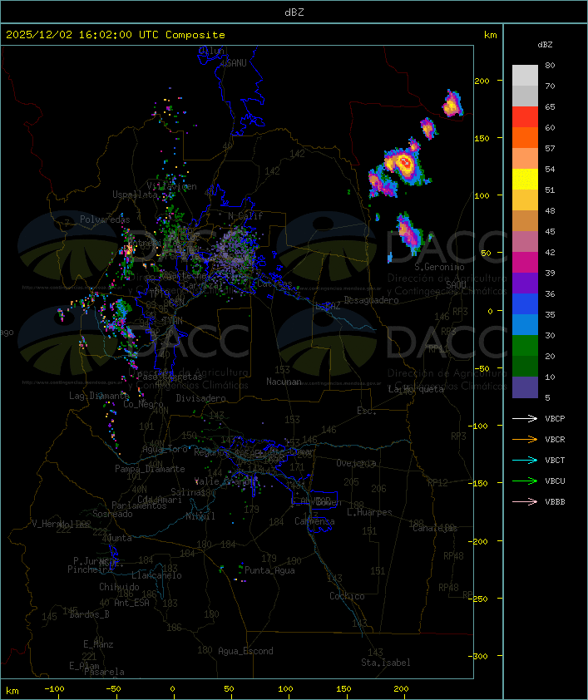Pick the lightest gray 80 dBZ swatch
The height and width of the screenshot is (700, 588).
(x=525, y=76)
